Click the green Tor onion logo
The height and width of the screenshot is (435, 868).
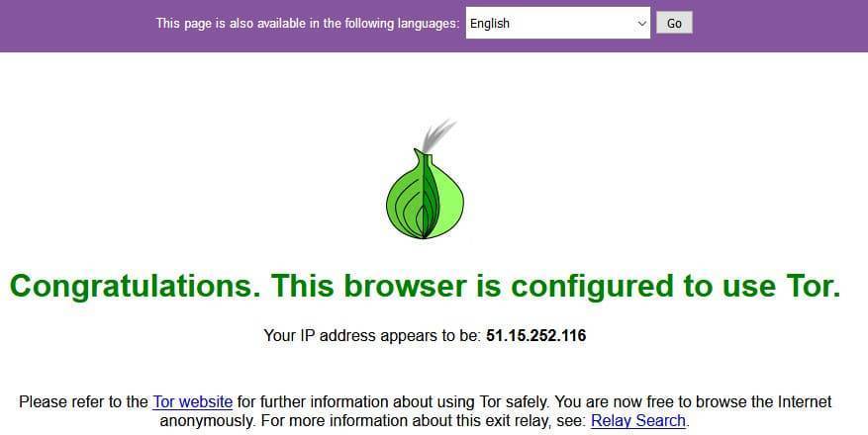tap(425, 181)
